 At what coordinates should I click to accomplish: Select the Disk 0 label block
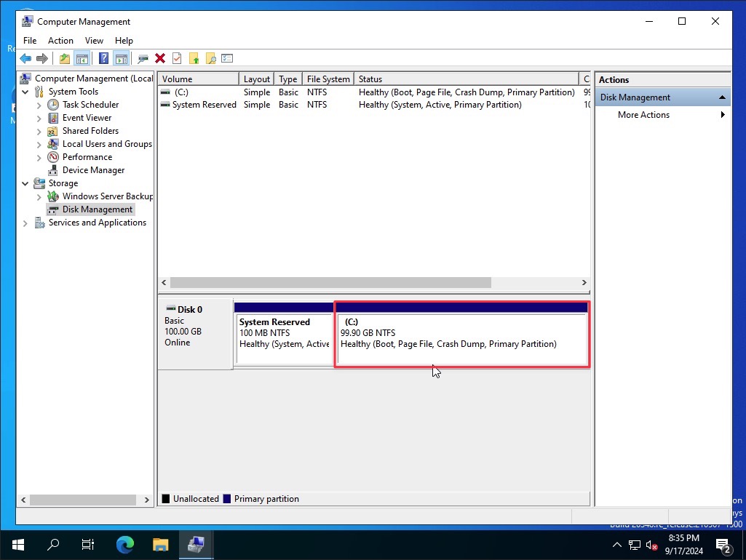coord(196,334)
